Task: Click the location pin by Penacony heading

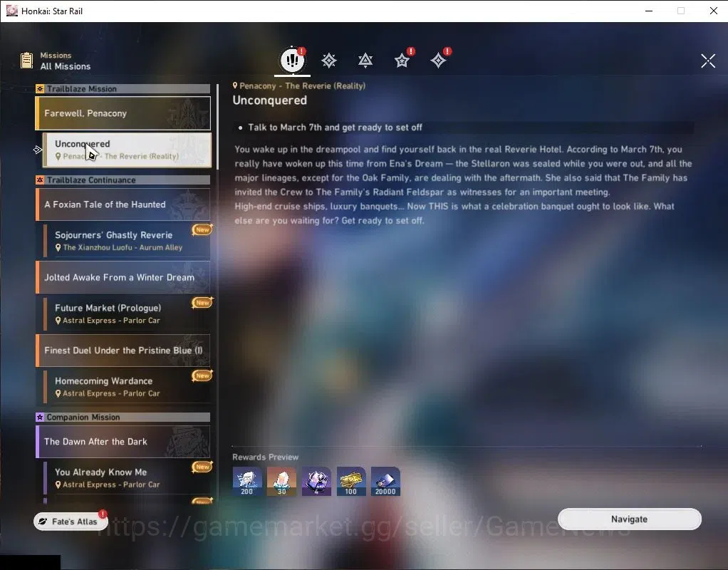Action: tap(235, 85)
